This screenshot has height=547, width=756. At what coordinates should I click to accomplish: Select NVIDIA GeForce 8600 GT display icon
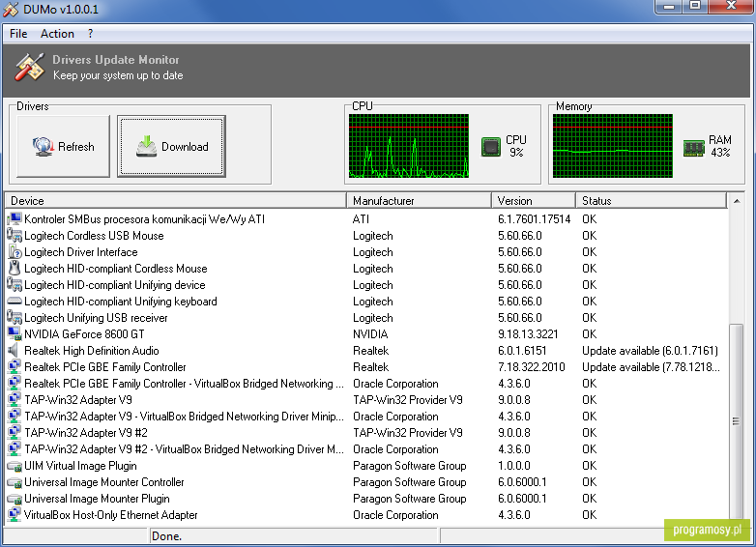click(15, 334)
